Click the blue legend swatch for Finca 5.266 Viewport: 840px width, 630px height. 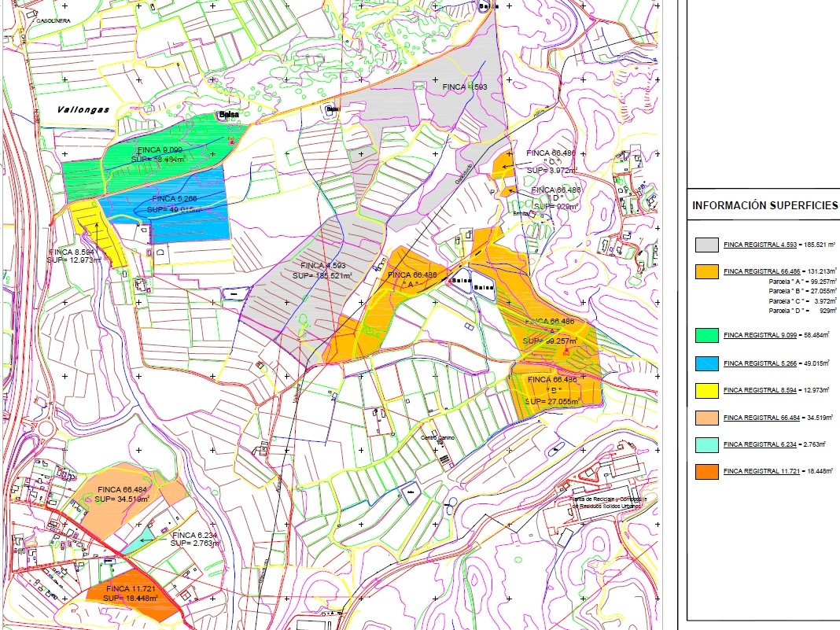pos(706,363)
